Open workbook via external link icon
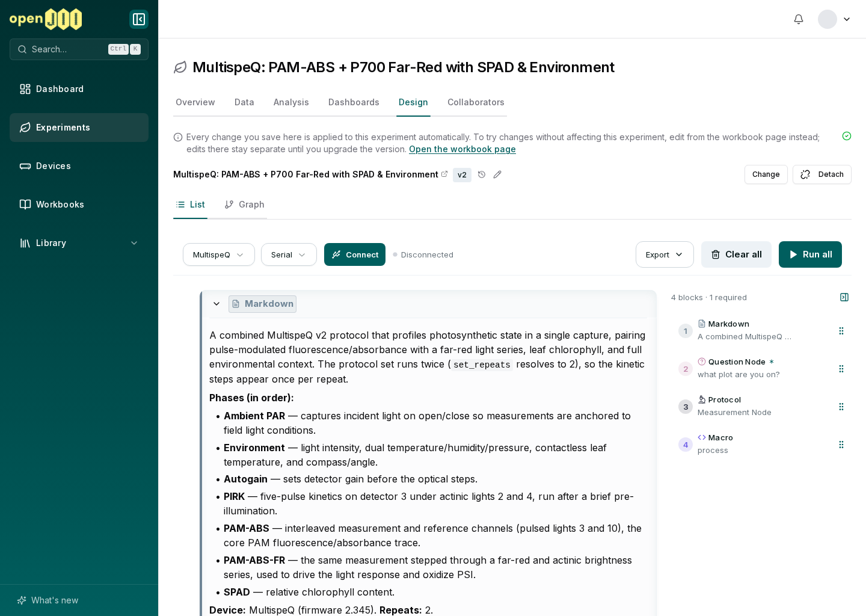The width and height of the screenshot is (866, 616). [444, 174]
